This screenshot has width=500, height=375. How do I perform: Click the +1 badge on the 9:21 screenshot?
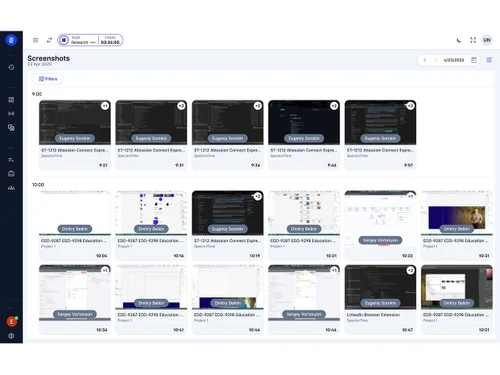pyautogui.click(x=105, y=106)
